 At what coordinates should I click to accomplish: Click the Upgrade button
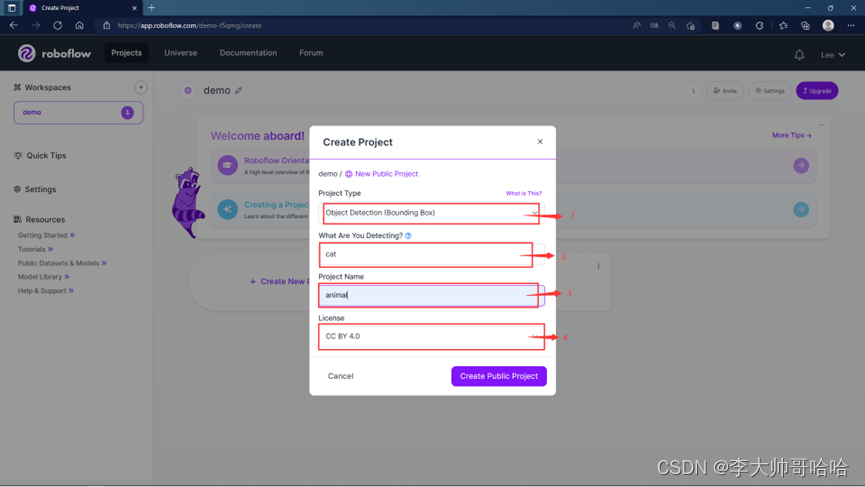[817, 91]
